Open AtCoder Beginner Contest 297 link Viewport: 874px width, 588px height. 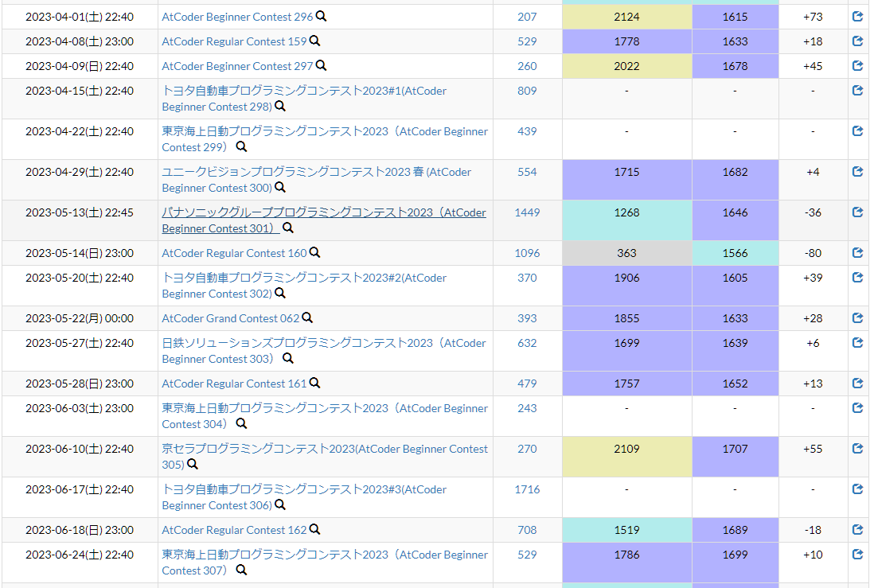tap(237, 66)
